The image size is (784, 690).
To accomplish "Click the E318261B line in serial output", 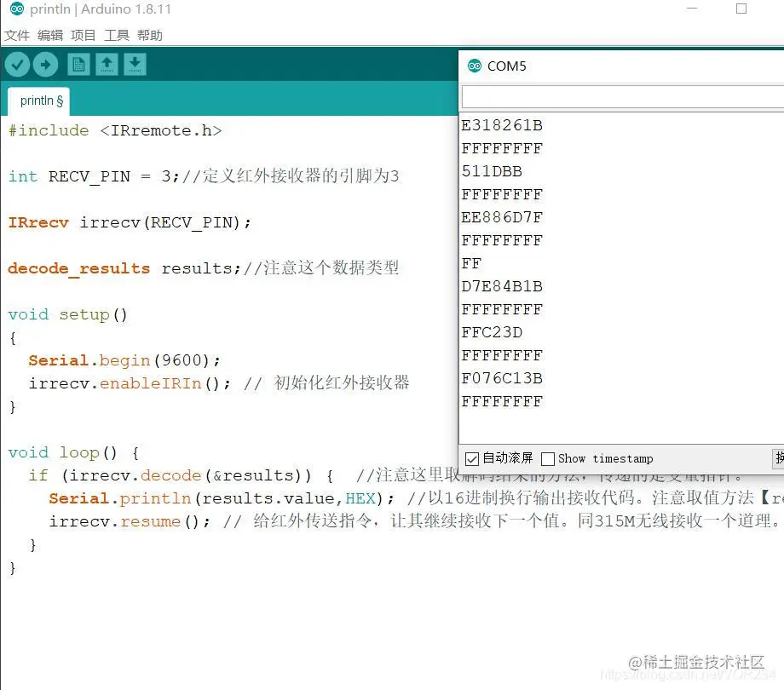I will click(501, 125).
